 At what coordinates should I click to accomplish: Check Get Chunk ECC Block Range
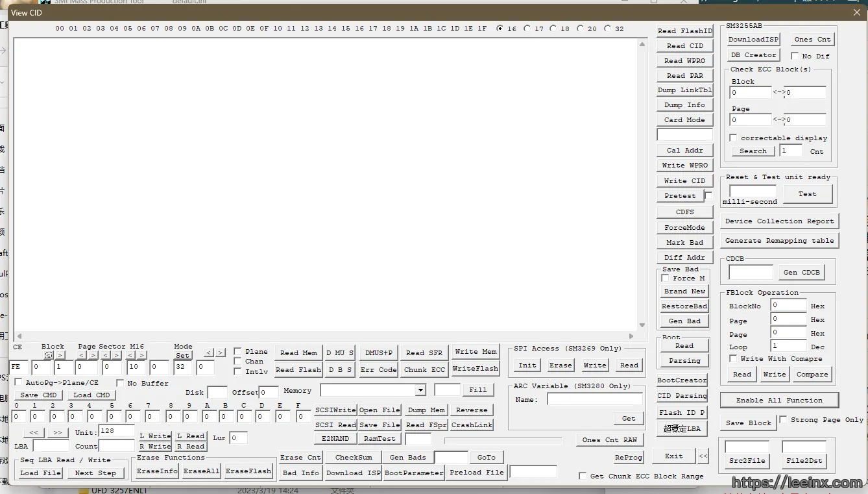point(583,476)
